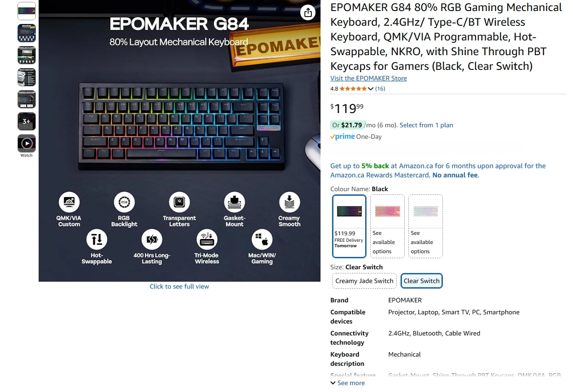Expand the star rating dropdown arrow
The height and width of the screenshot is (392, 573).
371,89
